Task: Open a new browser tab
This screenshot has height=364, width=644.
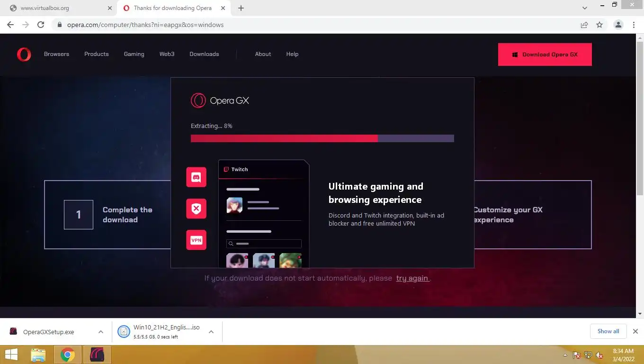Action: pyautogui.click(x=241, y=8)
